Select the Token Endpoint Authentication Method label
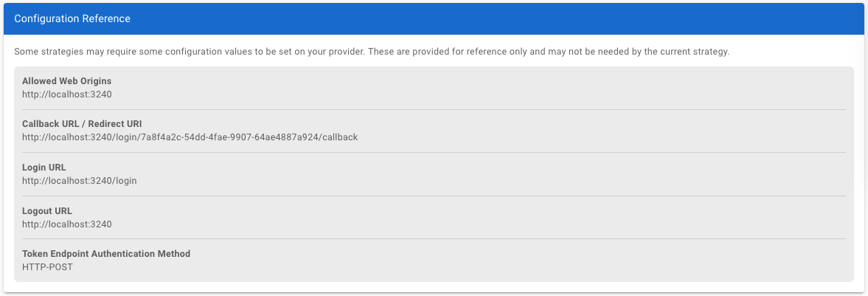 point(106,254)
